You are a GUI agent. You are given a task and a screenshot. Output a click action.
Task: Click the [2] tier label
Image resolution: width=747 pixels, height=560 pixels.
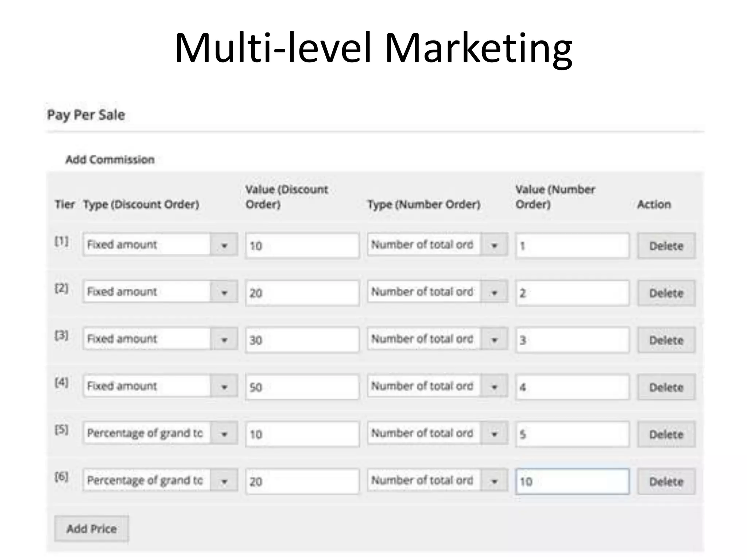(62, 288)
